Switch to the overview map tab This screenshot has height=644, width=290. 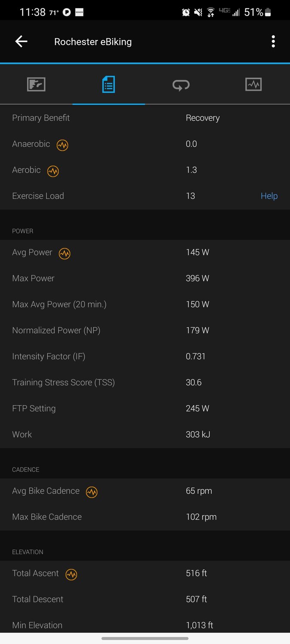(x=36, y=84)
